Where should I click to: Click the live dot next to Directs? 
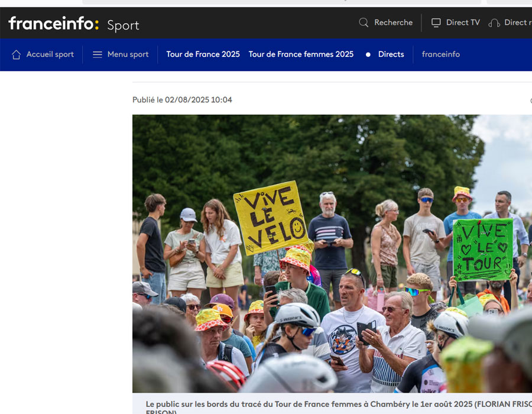[x=368, y=54]
